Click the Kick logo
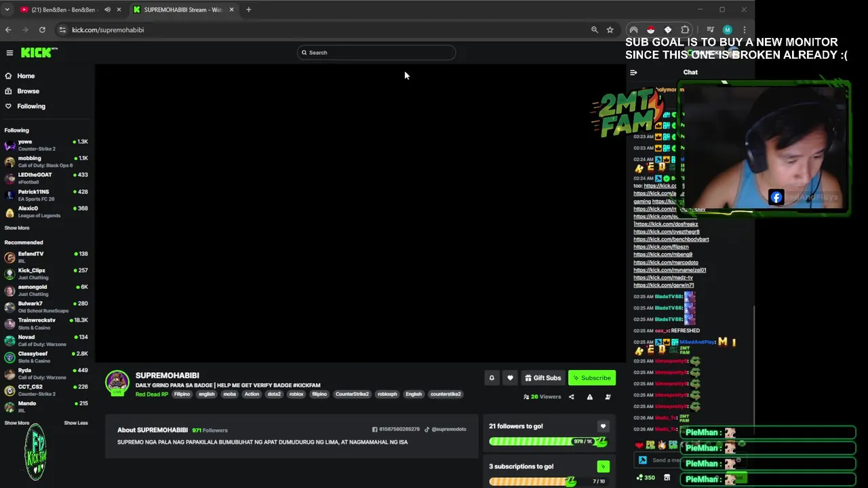The image size is (868, 488). [x=38, y=52]
